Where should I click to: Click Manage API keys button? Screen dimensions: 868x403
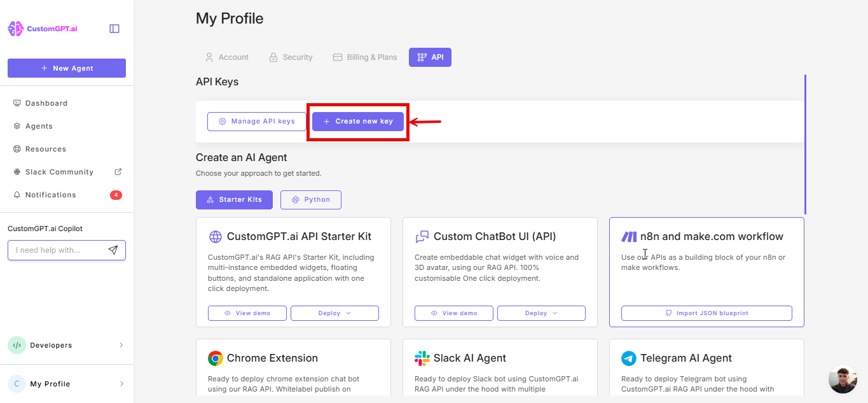[257, 122]
